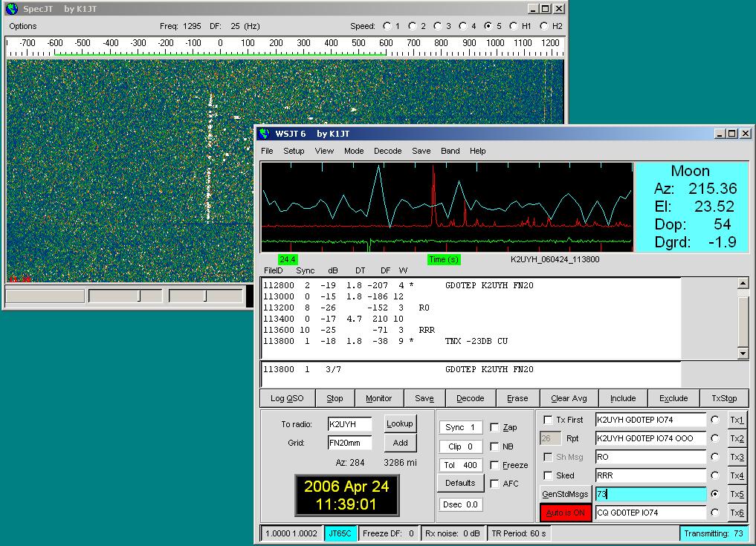The height and width of the screenshot is (546, 756).
Task: Click the SpecJT title bar globe icon
Action: tap(11, 9)
